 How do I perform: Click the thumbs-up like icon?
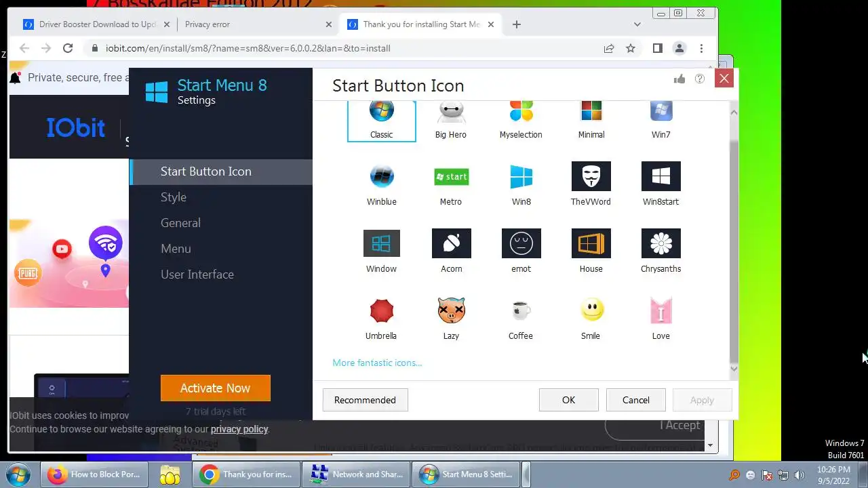[679, 79]
